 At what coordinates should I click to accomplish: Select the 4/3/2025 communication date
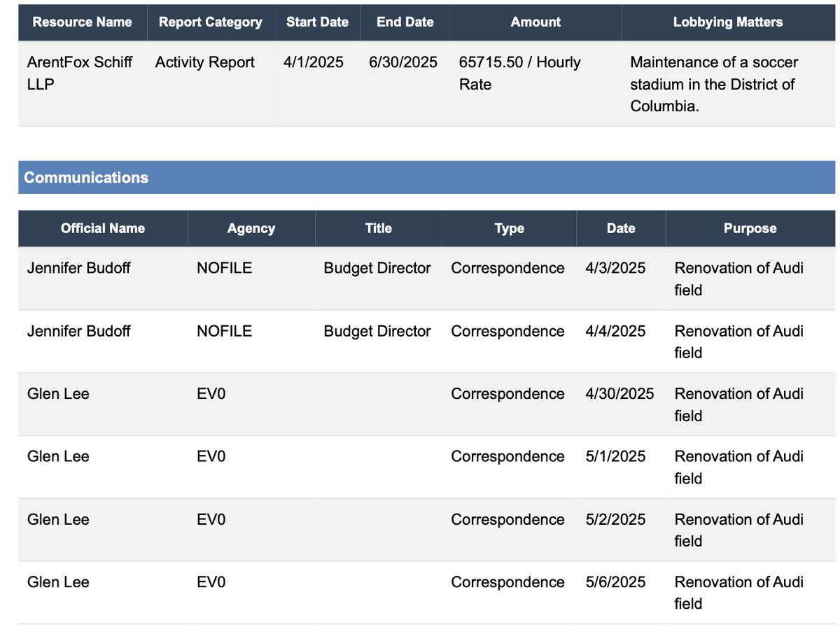point(615,268)
